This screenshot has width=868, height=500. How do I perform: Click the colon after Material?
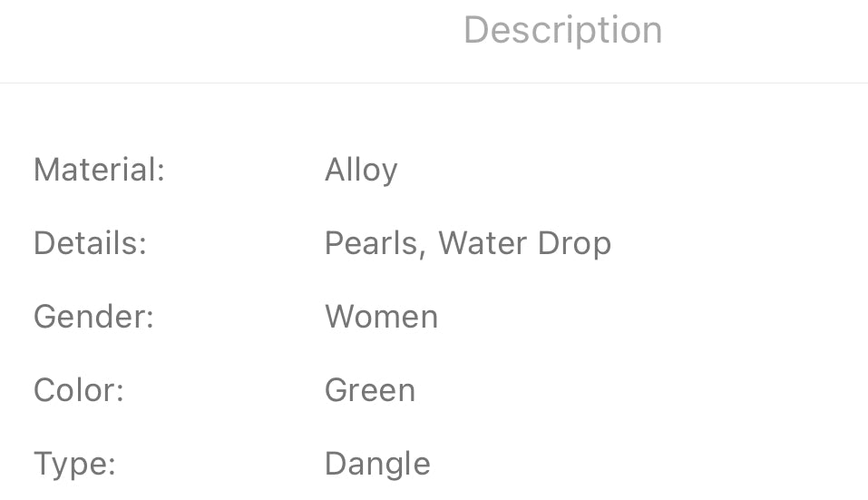[x=161, y=172]
